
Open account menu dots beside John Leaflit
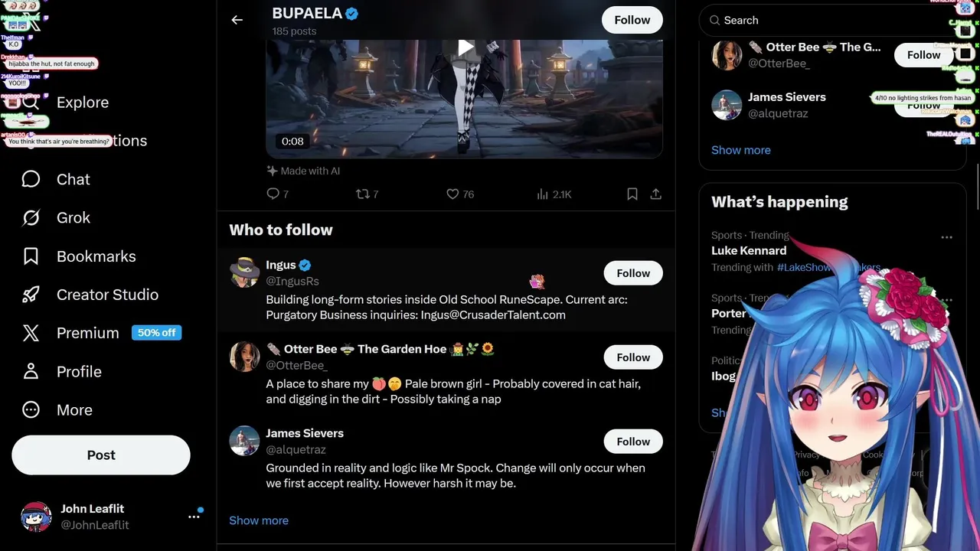coord(194,517)
